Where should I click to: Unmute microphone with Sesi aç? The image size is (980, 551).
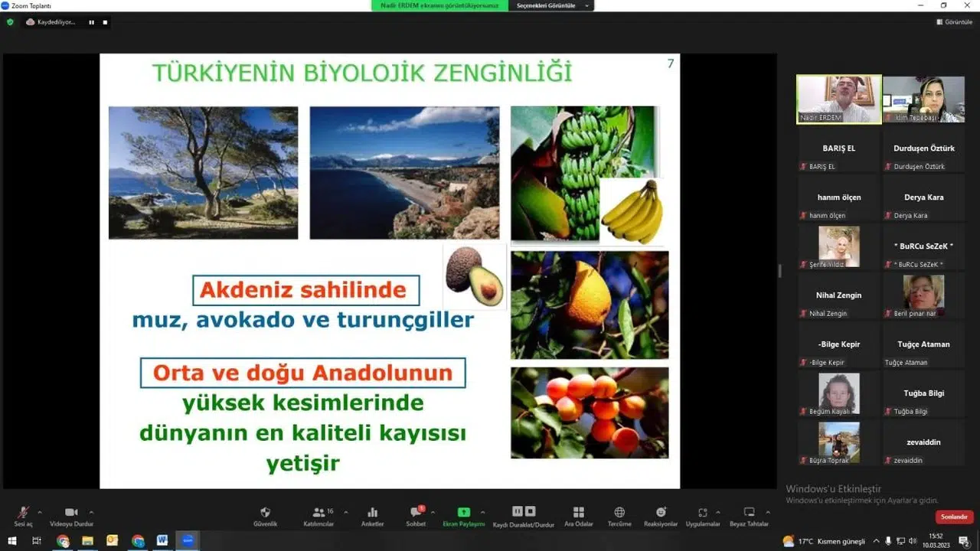(24, 517)
